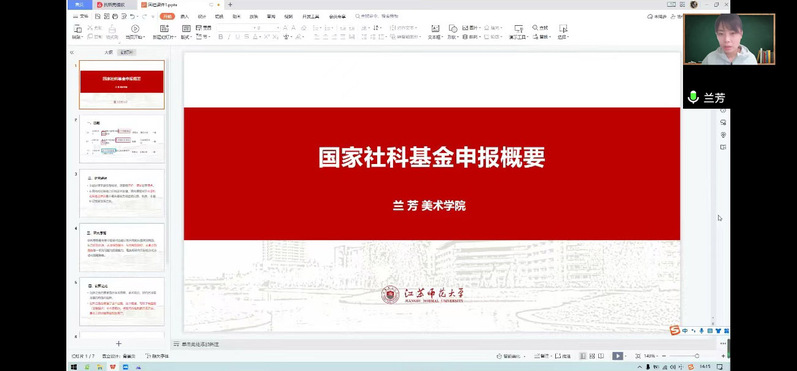Start slideshow from current slide play icon
797x371 pixels.
(135, 29)
